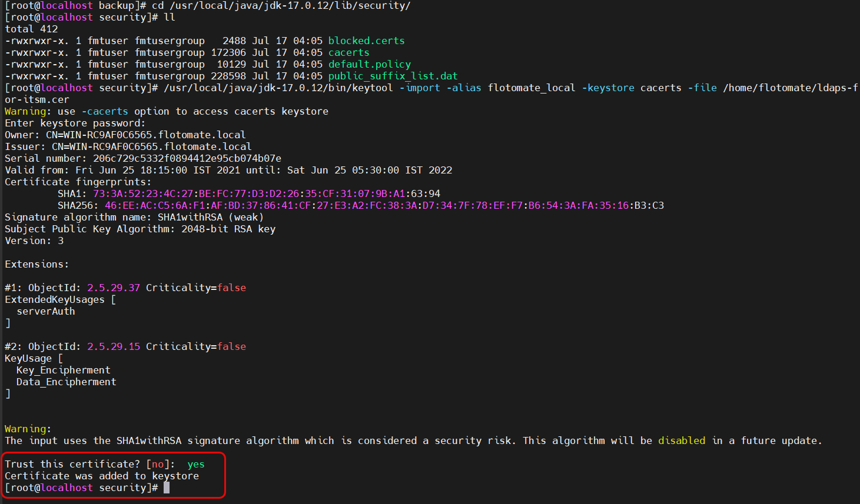Click the ObjectId 2.5.29.15 text

pyautogui.click(x=114, y=346)
